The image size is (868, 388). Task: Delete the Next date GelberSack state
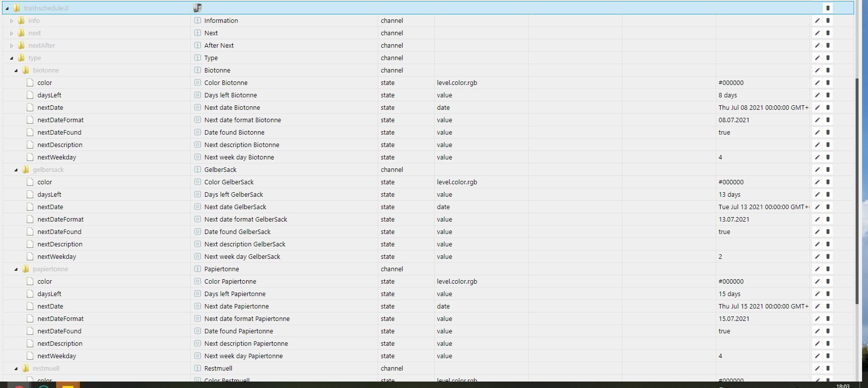coord(828,207)
